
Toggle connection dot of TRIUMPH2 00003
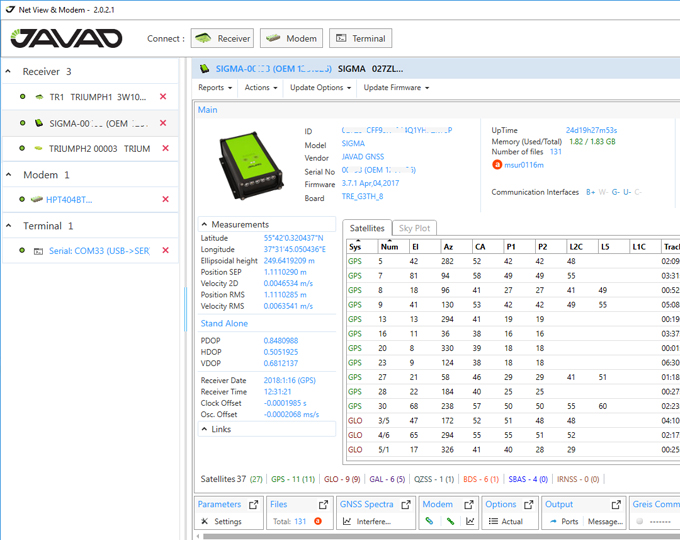click(22, 148)
